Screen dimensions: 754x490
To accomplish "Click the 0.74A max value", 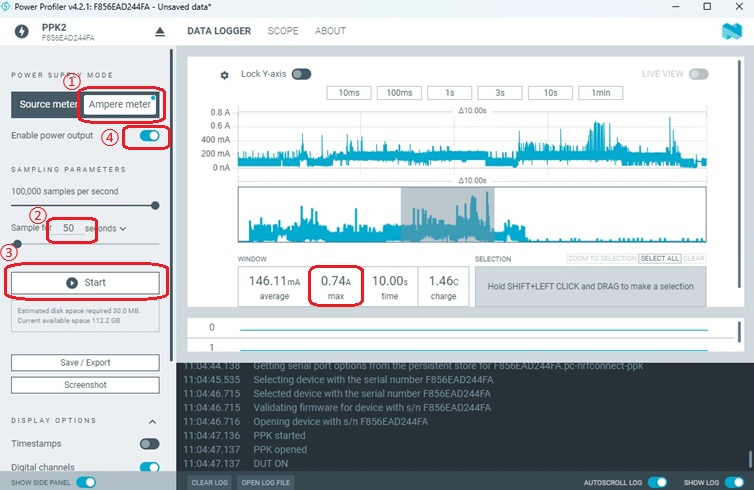I will coord(336,281).
